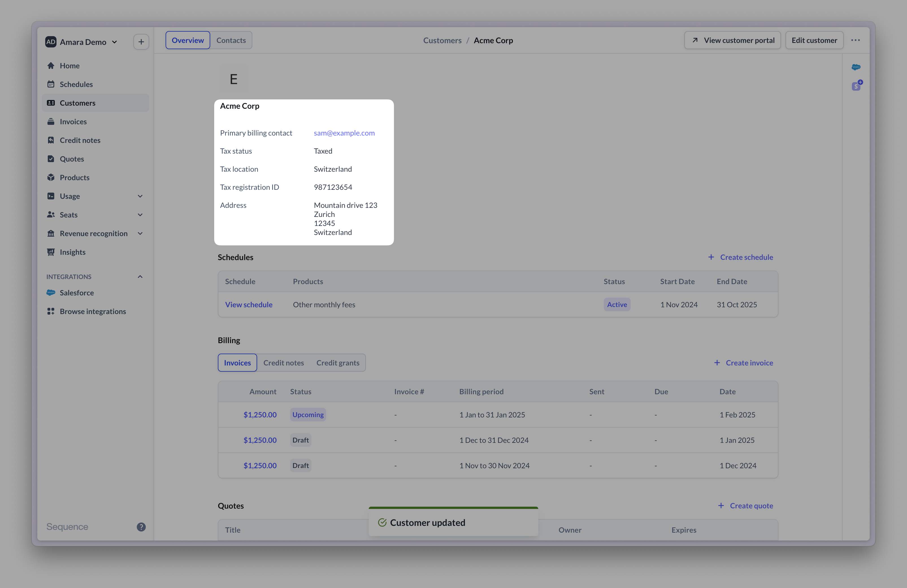
Task: Click the Usage terminal icon
Action: (x=51, y=196)
